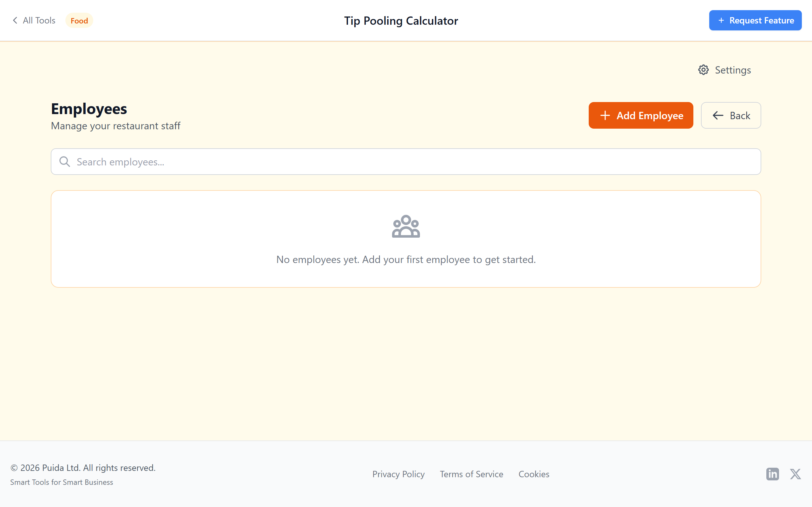812x507 pixels.
Task: Click the no employees yet message area
Action: click(406, 259)
